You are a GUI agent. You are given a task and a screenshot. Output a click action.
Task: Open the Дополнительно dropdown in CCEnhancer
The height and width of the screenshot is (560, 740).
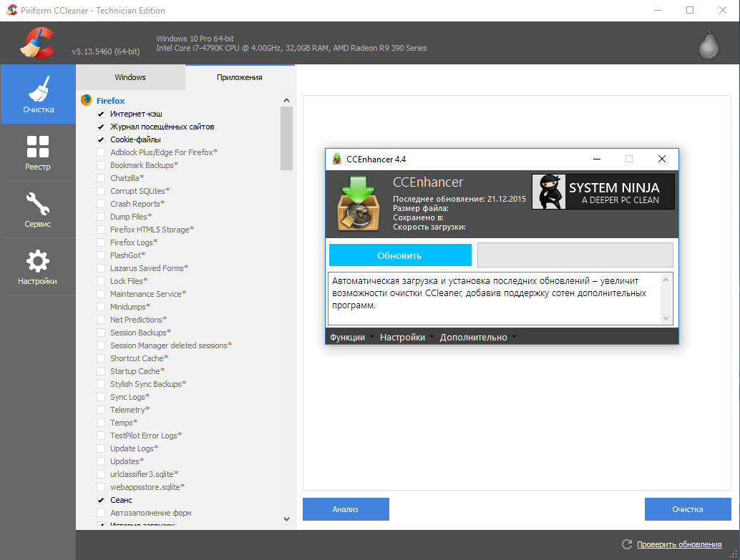coord(477,338)
